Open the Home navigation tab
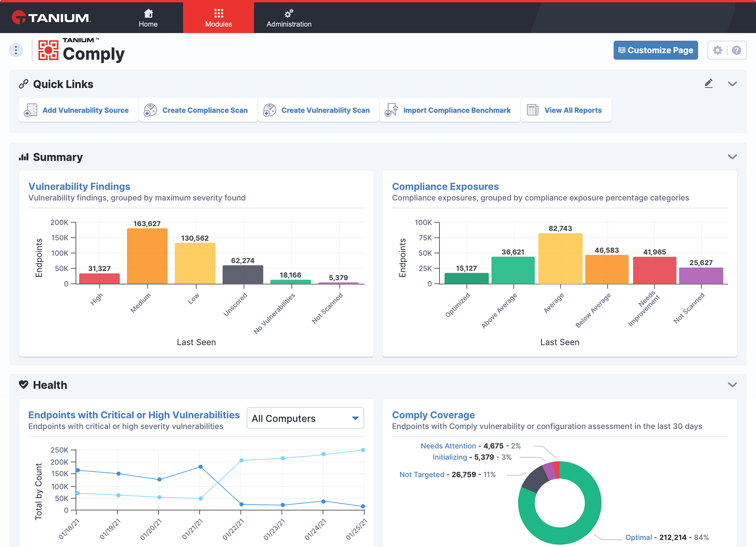 click(148, 18)
